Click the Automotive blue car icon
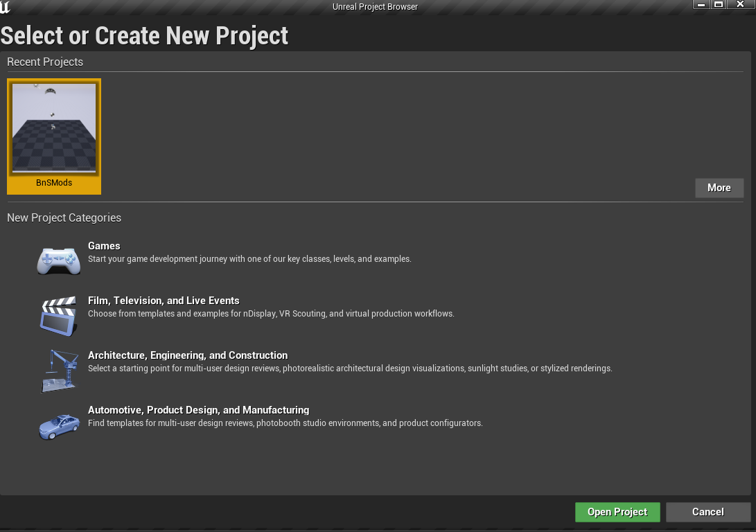The image size is (756, 532). pyautogui.click(x=59, y=427)
